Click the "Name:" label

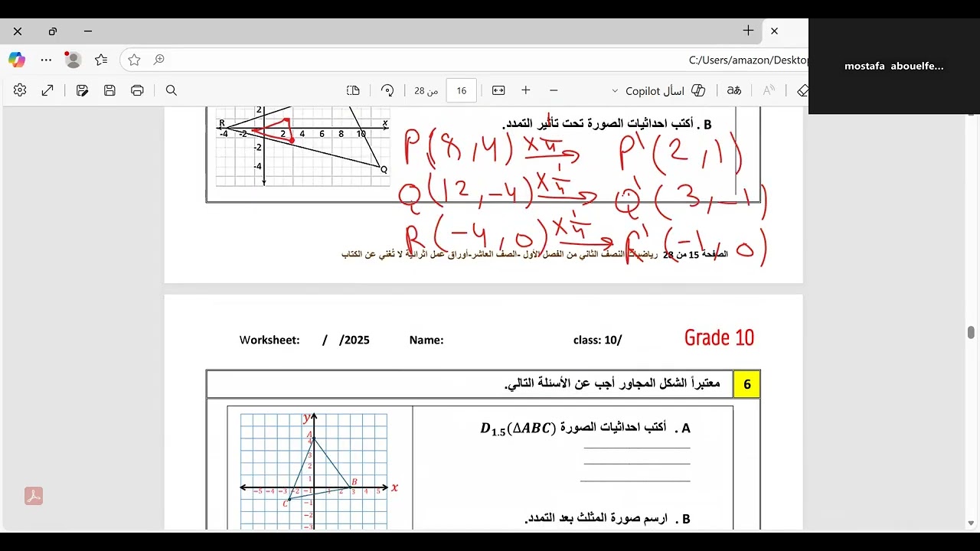coord(426,340)
